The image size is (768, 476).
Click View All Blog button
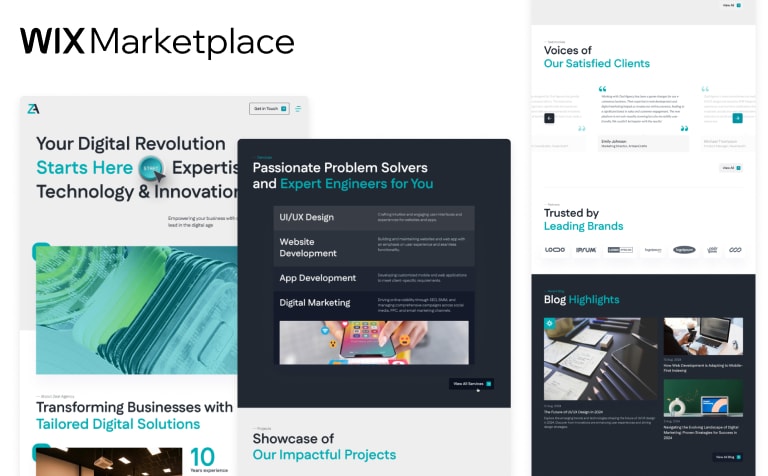pyautogui.click(x=727, y=457)
